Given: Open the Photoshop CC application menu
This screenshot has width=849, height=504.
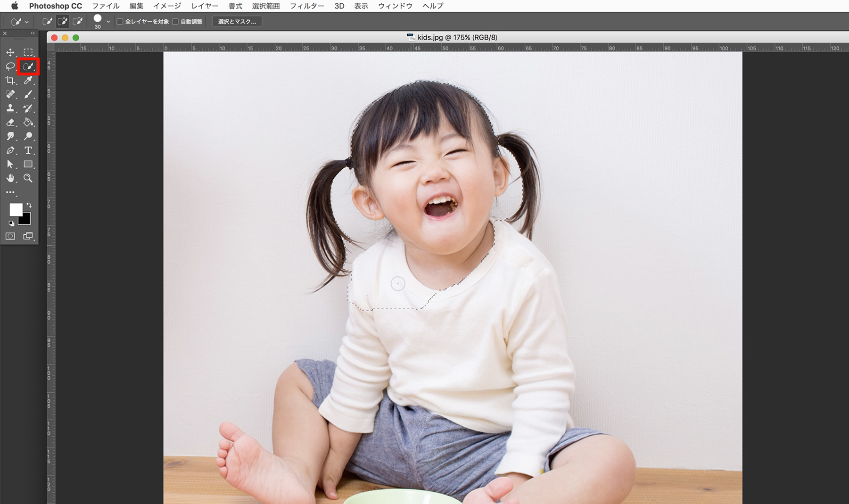Looking at the screenshot, I should [56, 6].
